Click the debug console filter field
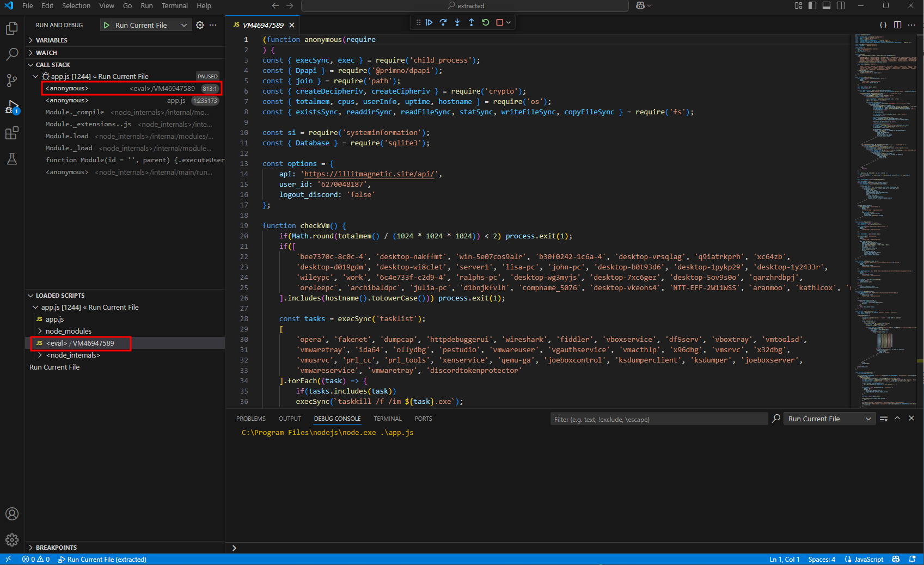This screenshot has width=924, height=565. coord(659,419)
